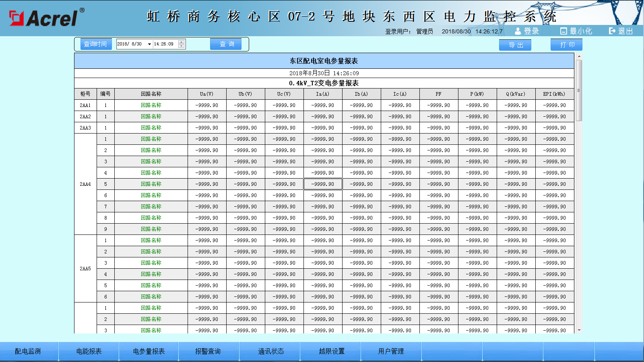Increase time with stepper up arrow

click(182, 42)
